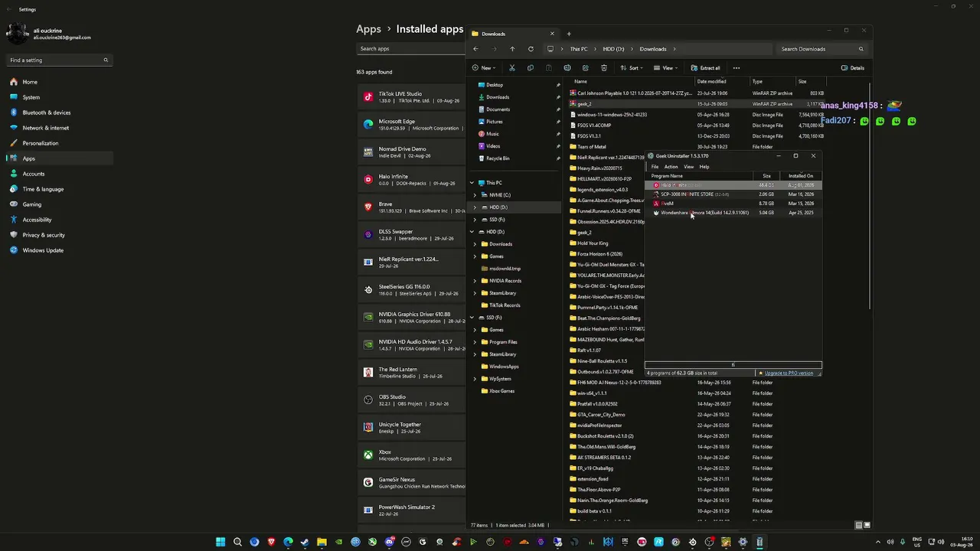Screen dimensions: 980x551
Task: Sort Explorer files by Date modified column
Action: click(x=722, y=82)
